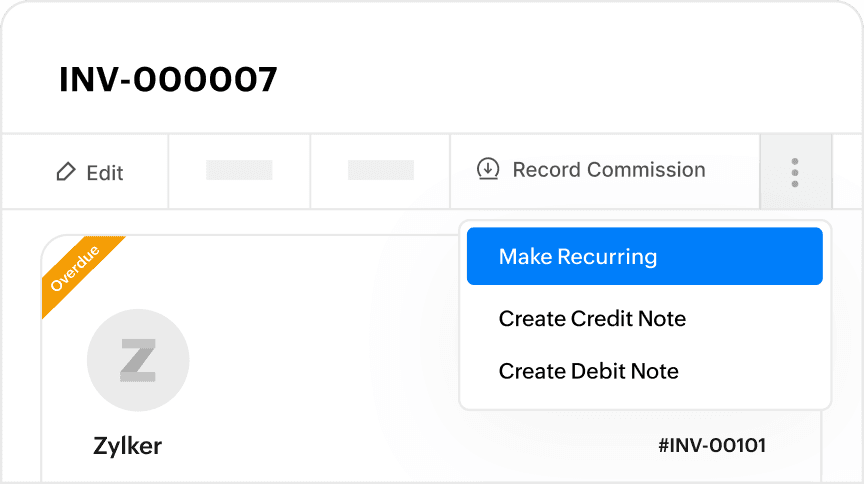Choose Create Credit Note menu entry

[x=592, y=319]
